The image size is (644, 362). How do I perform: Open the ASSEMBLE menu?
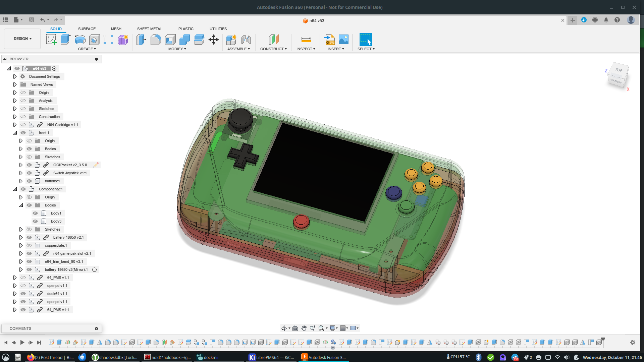pyautogui.click(x=238, y=49)
